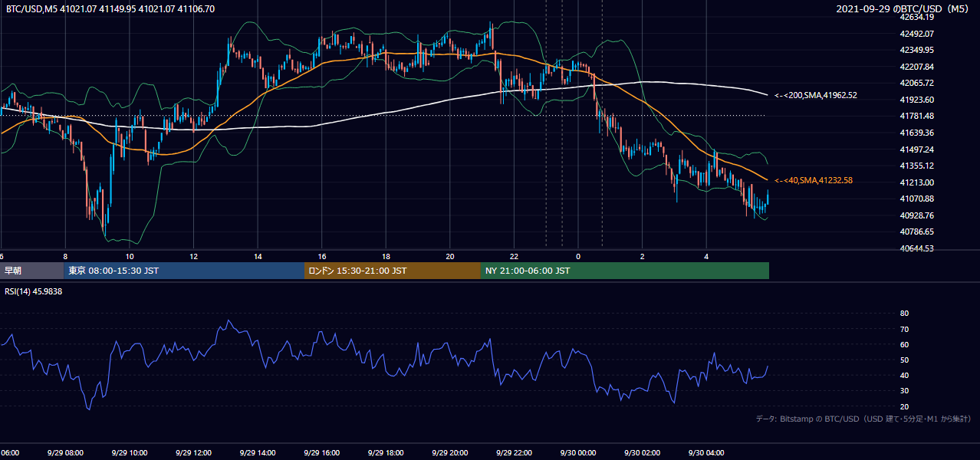Click price axis label 41213.00

[x=916, y=182]
